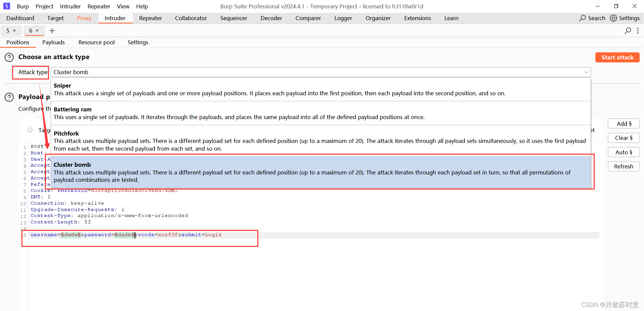Image resolution: width=644 pixels, height=311 pixels.
Task: Switch to the Decoder tab
Action: click(271, 18)
